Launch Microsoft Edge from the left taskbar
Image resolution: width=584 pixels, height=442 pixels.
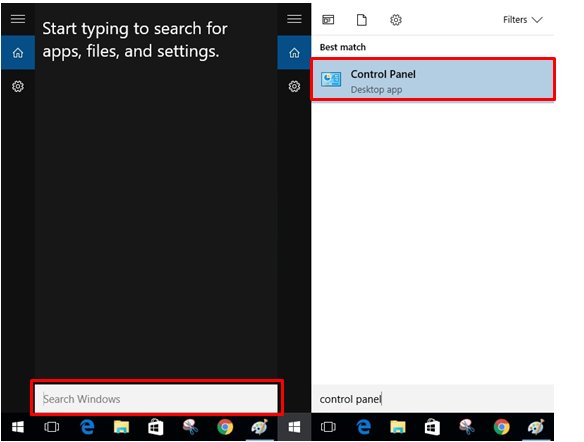tap(87, 427)
